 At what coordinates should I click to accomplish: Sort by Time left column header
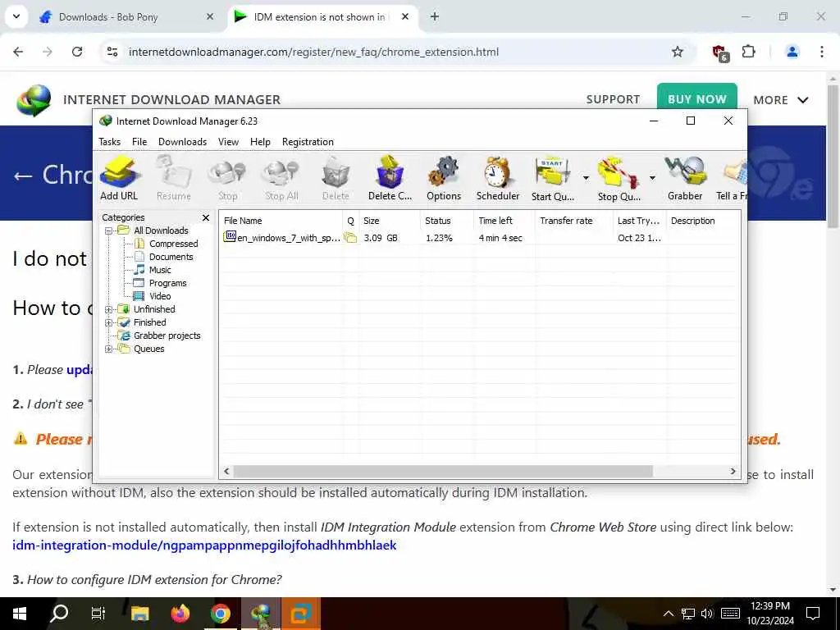coord(504,221)
